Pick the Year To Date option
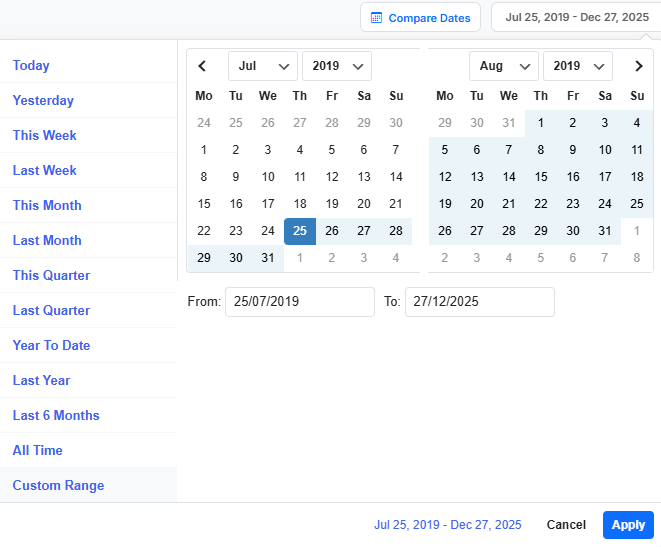Screen dimensions: 661x547 (x=51, y=346)
